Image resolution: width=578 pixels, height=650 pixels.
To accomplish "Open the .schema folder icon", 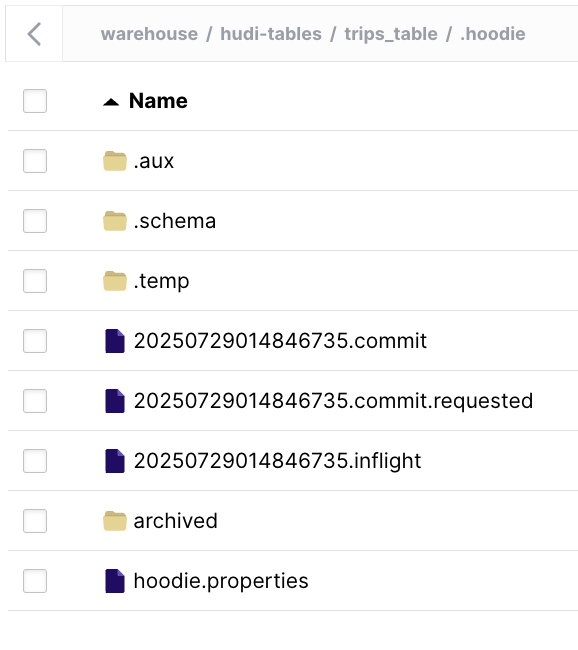I will click(115, 221).
